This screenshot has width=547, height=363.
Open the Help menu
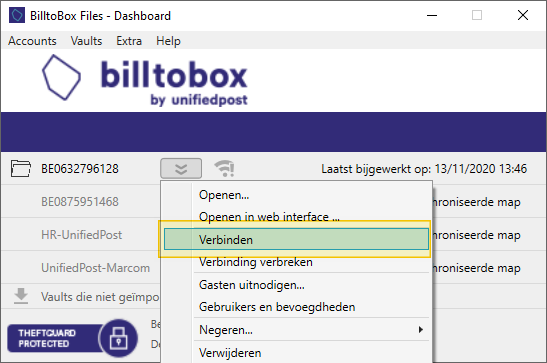pos(168,41)
